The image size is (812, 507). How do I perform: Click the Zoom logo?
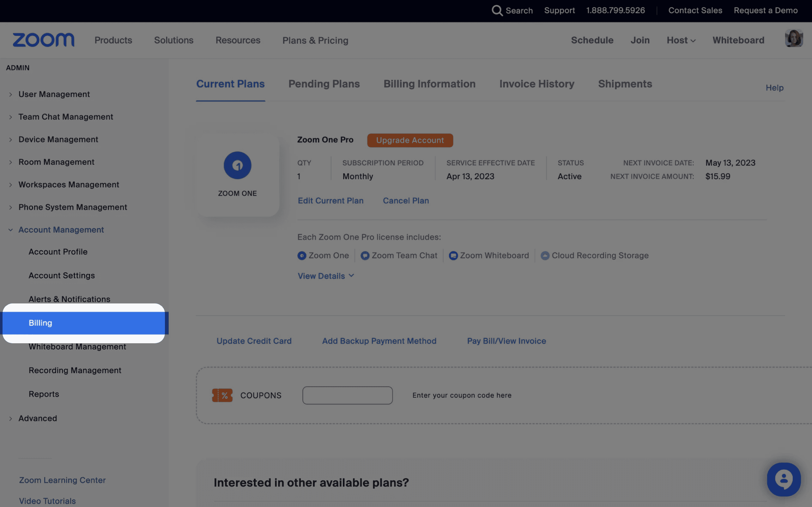point(43,40)
